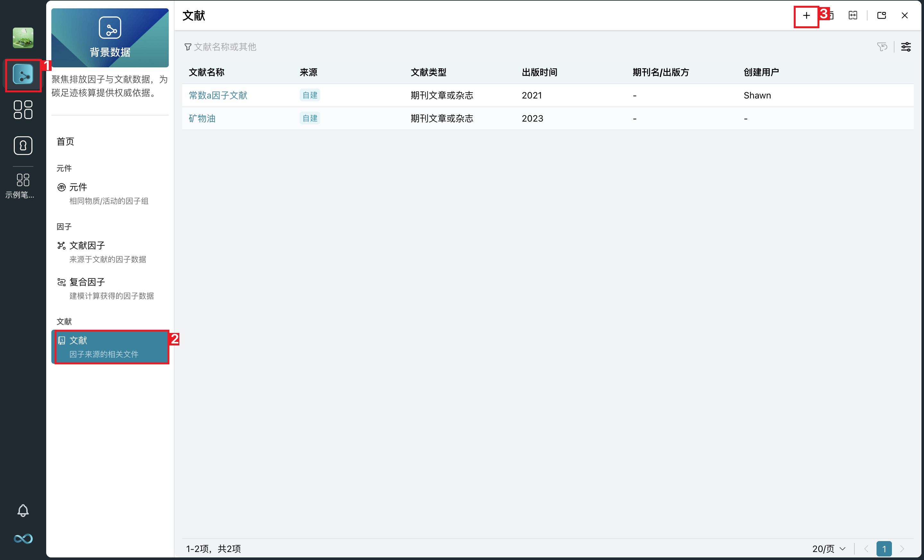Click the keyhole lock icon in sidebar
The image size is (924, 560).
tap(23, 145)
